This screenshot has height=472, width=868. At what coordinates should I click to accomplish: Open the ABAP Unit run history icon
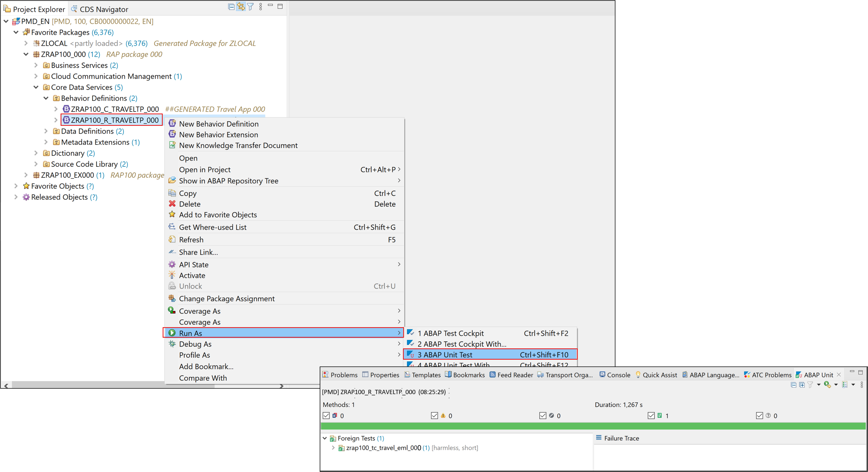pos(845,385)
